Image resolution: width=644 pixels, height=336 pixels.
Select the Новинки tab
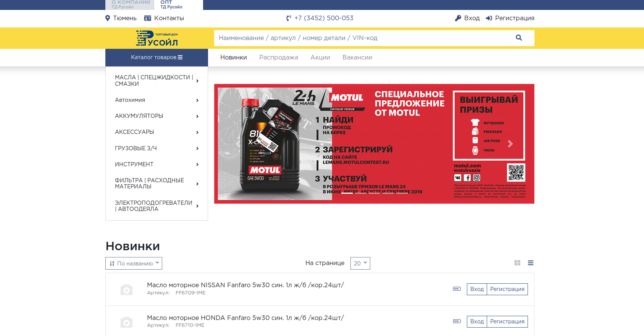234,57
